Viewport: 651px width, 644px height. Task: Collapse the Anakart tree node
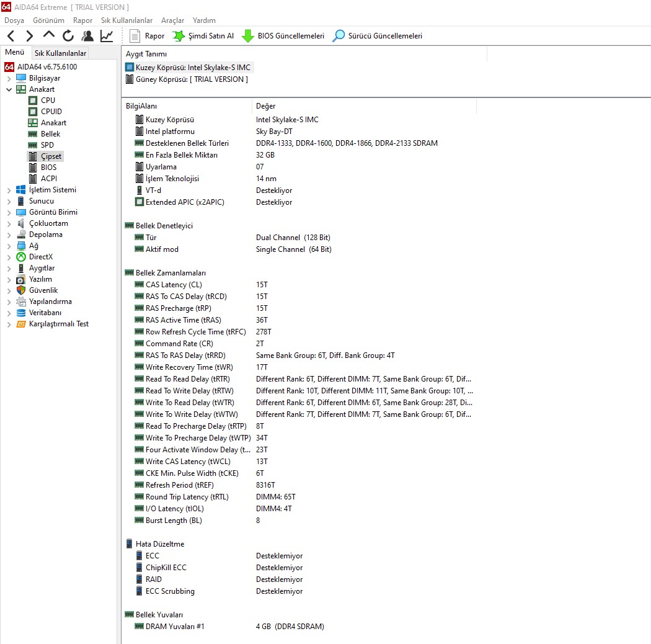point(9,89)
